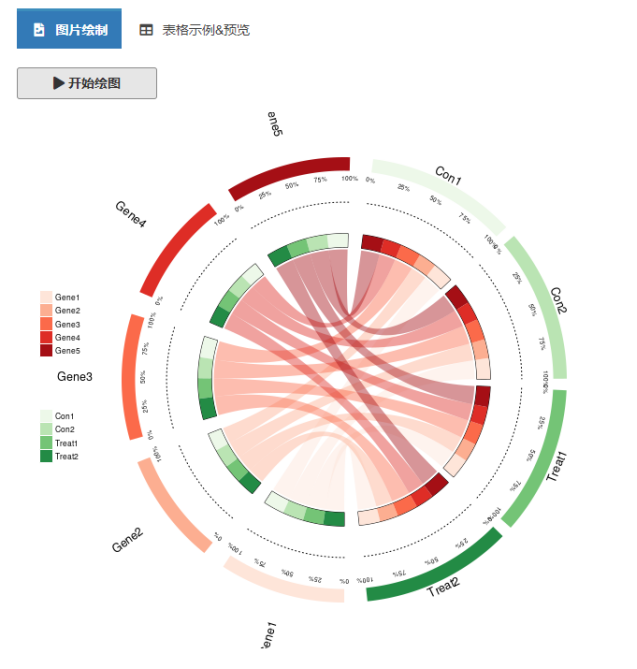Click the Con2 legend color box
Viewport: 637px width, 669px height.
[46, 429]
